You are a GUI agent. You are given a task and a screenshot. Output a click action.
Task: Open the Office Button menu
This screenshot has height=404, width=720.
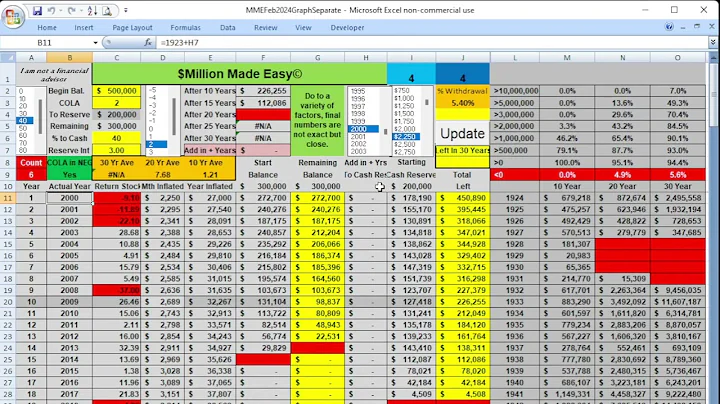point(13,17)
